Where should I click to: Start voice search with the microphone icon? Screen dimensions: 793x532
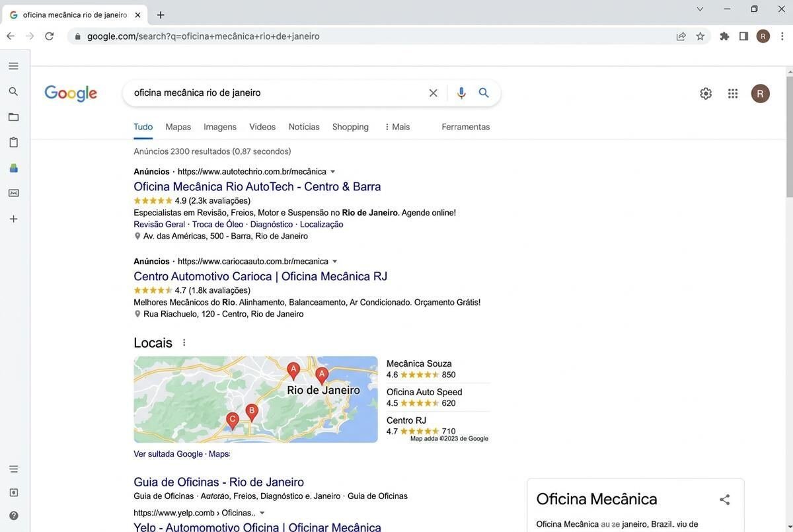click(x=461, y=93)
